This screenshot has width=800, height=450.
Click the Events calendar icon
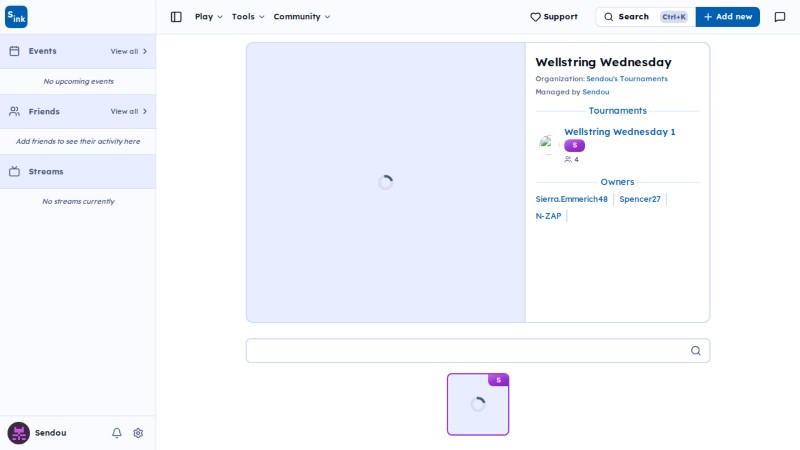(14, 51)
